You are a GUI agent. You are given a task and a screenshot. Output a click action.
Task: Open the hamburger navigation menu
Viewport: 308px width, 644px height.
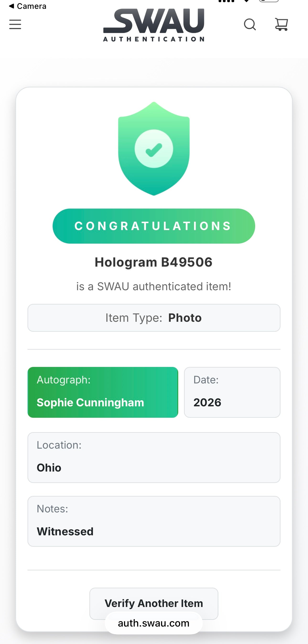click(x=15, y=24)
